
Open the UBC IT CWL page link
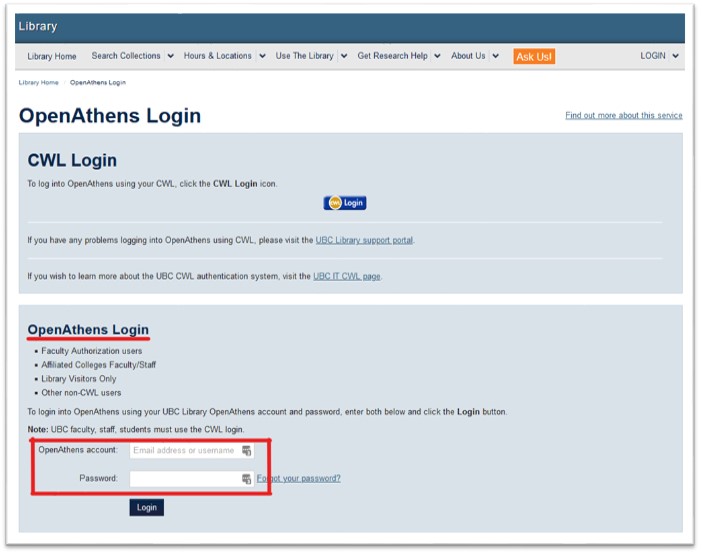click(x=346, y=276)
